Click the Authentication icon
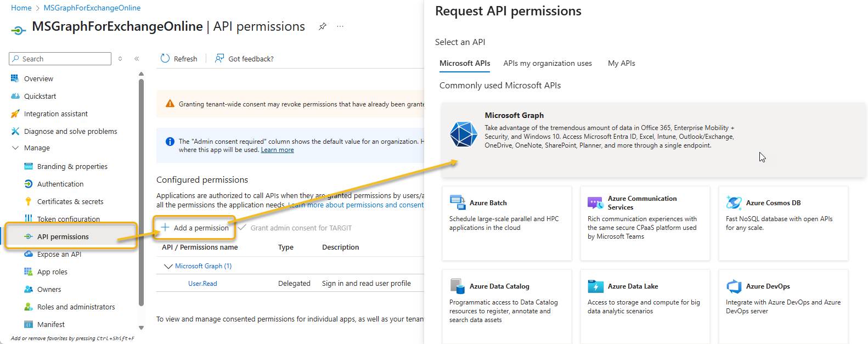The image size is (868, 344). click(x=29, y=184)
